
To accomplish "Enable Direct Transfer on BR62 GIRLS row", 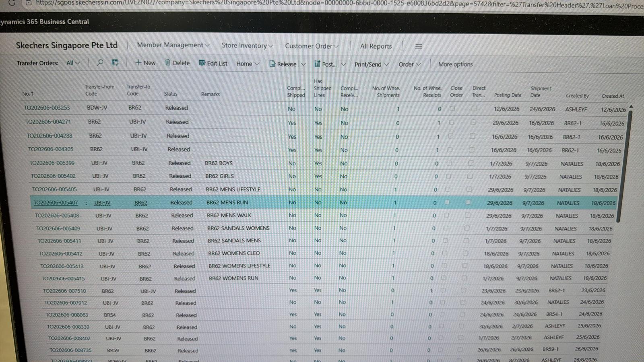I will (x=470, y=176).
